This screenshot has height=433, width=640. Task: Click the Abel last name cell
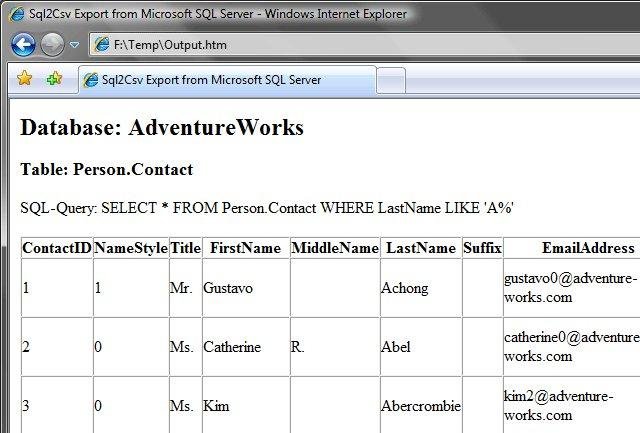421,347
